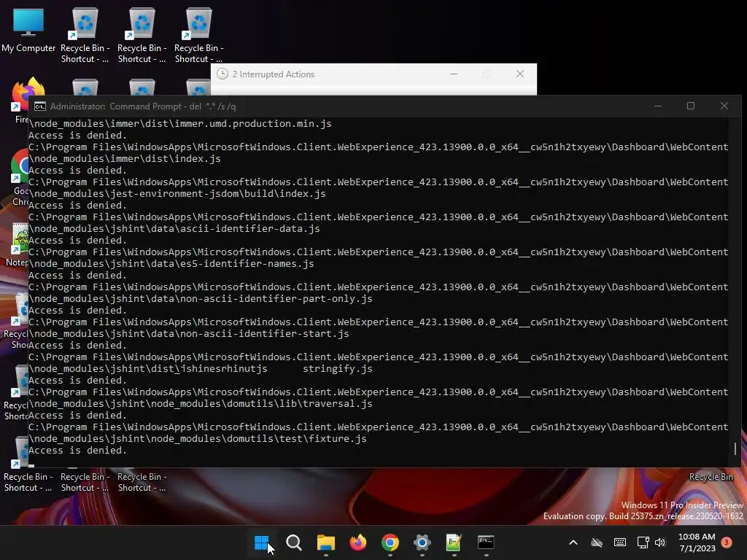This screenshot has width=747, height=560.
Task: Select the Recycle Bin icon at bottom-right desktop
Action: [x=711, y=477]
